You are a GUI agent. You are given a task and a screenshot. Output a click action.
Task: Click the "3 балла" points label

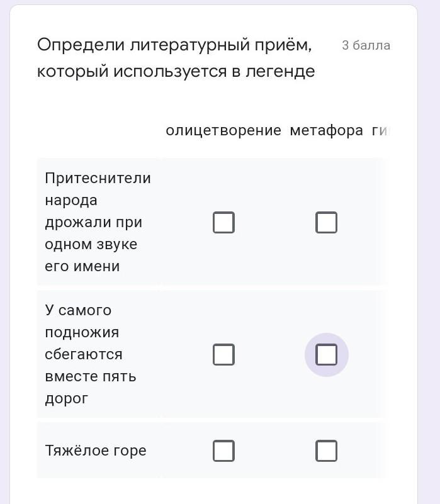tap(366, 45)
